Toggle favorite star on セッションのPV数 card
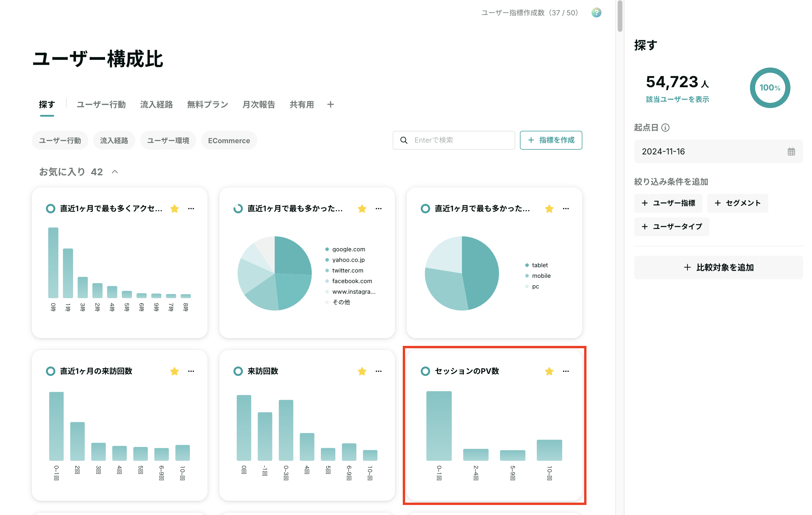The image size is (812, 515). (x=549, y=371)
